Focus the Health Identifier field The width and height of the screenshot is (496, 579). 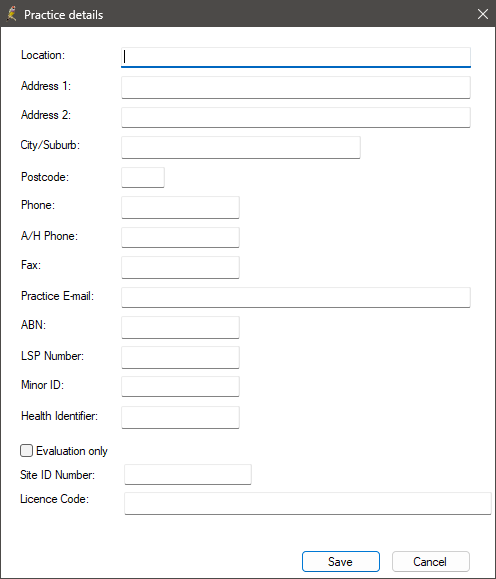tap(180, 417)
